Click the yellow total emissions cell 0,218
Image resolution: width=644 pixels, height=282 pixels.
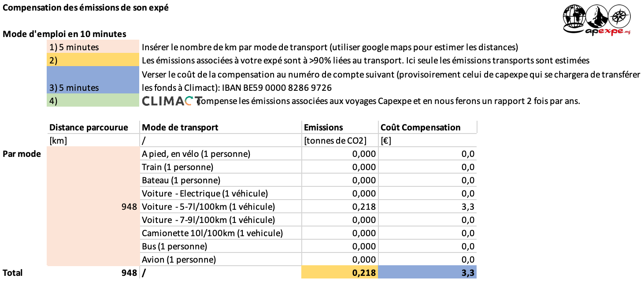point(340,273)
